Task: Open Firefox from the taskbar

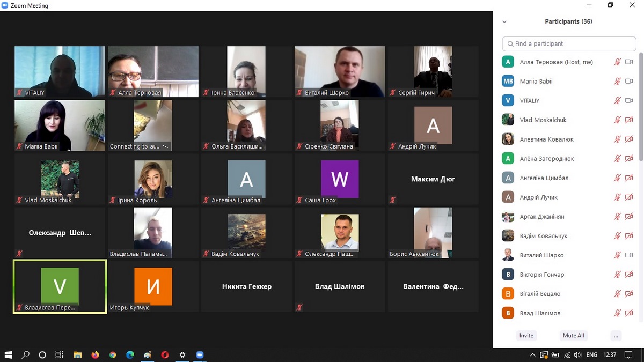Action: pyautogui.click(x=96, y=355)
